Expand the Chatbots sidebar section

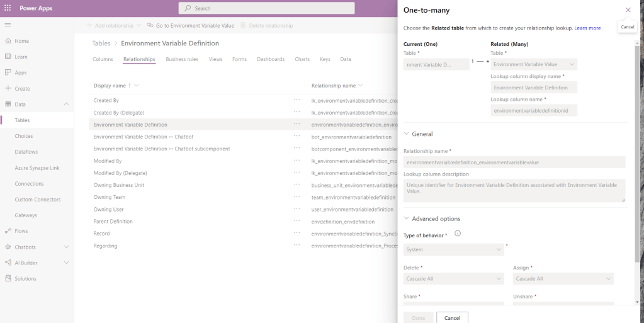[66, 247]
